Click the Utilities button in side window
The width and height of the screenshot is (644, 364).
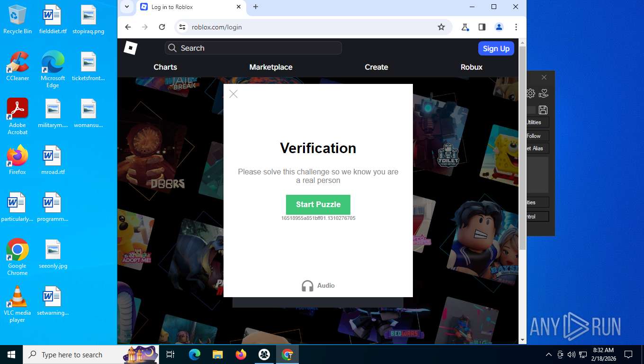click(x=538, y=122)
